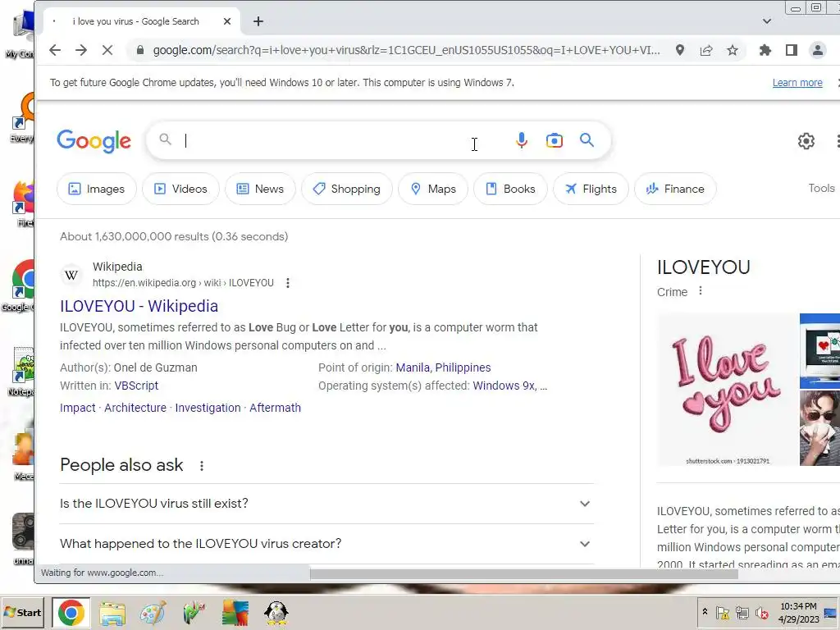
Task: Filter results by Images
Action: click(x=97, y=189)
